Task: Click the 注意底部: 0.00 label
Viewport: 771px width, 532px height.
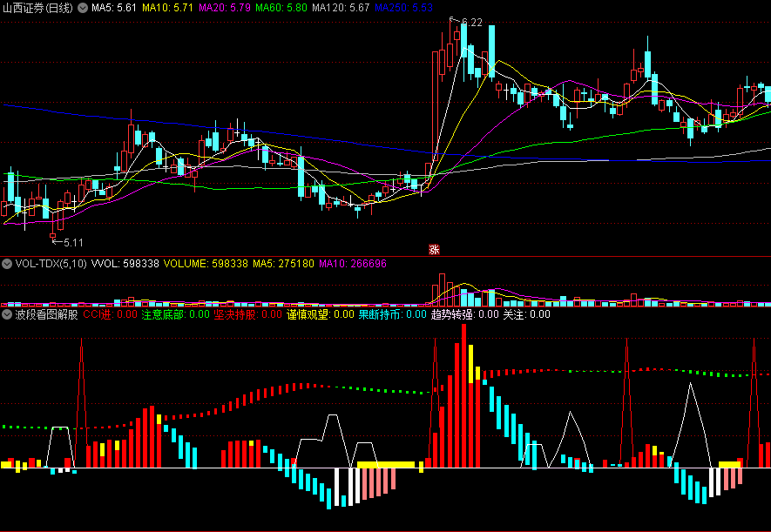Action: [x=175, y=314]
